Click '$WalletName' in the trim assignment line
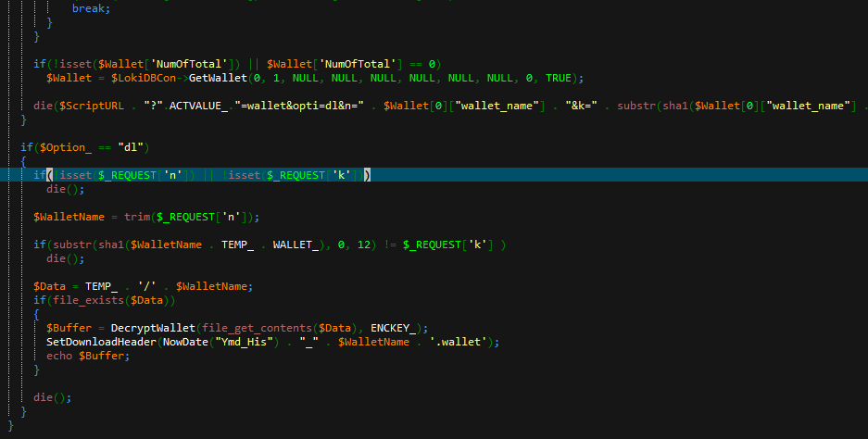 (69, 217)
